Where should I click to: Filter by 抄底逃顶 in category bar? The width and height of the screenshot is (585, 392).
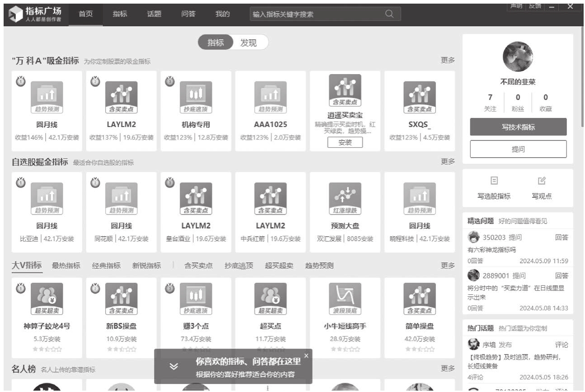pos(239,266)
